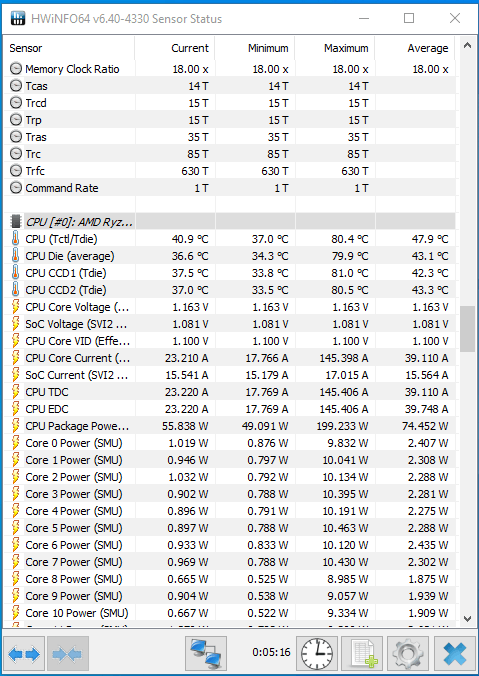Click the collapse layout arrows button
This screenshot has height=676, width=479.
tap(68, 654)
